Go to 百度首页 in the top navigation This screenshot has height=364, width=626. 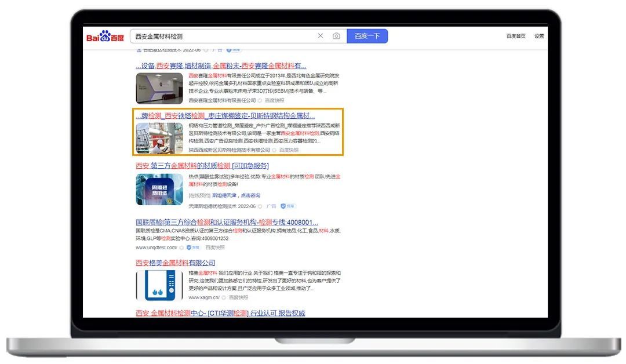coord(515,36)
